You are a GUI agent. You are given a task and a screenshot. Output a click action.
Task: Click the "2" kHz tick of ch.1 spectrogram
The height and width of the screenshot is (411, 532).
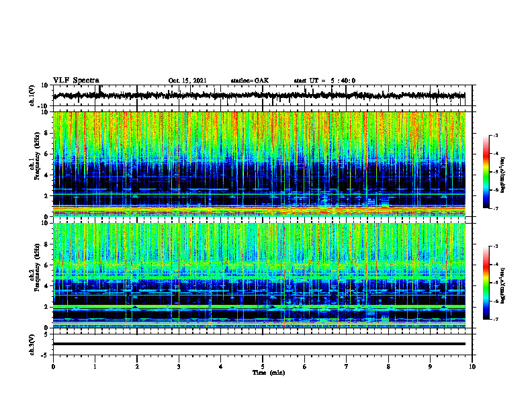click(x=47, y=196)
